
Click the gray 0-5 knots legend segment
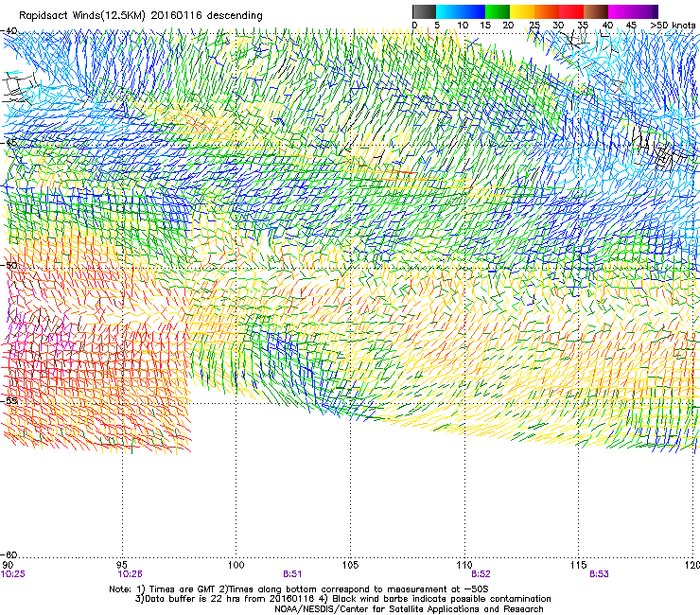click(424, 11)
